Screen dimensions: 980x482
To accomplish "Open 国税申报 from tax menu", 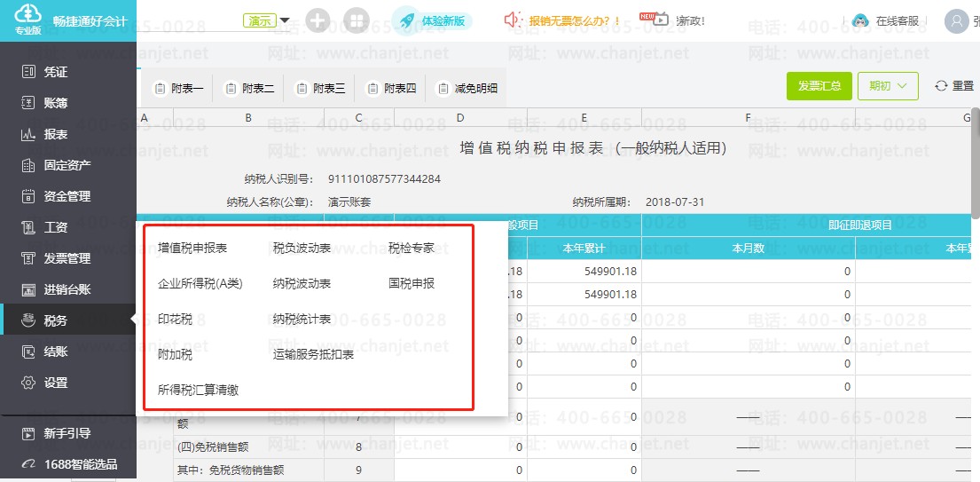I will (412, 283).
